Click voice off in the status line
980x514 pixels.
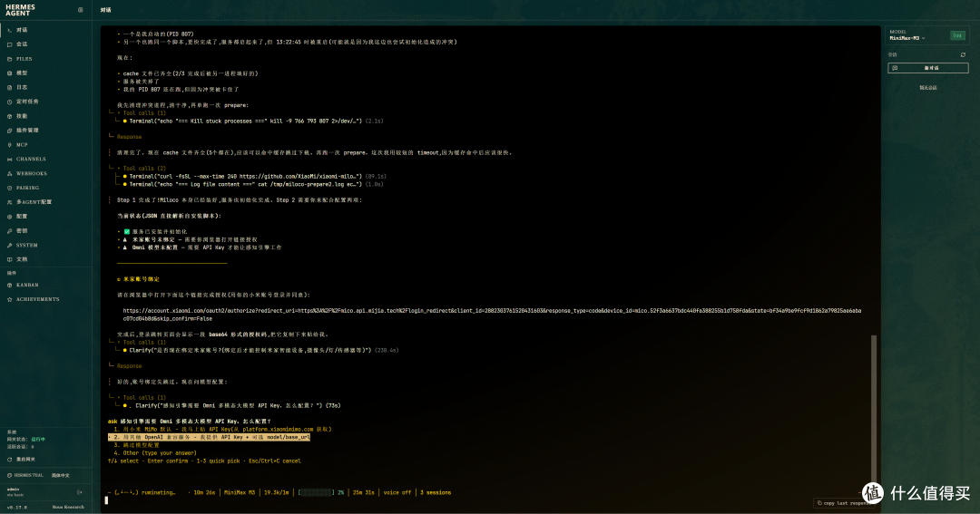[397, 493]
